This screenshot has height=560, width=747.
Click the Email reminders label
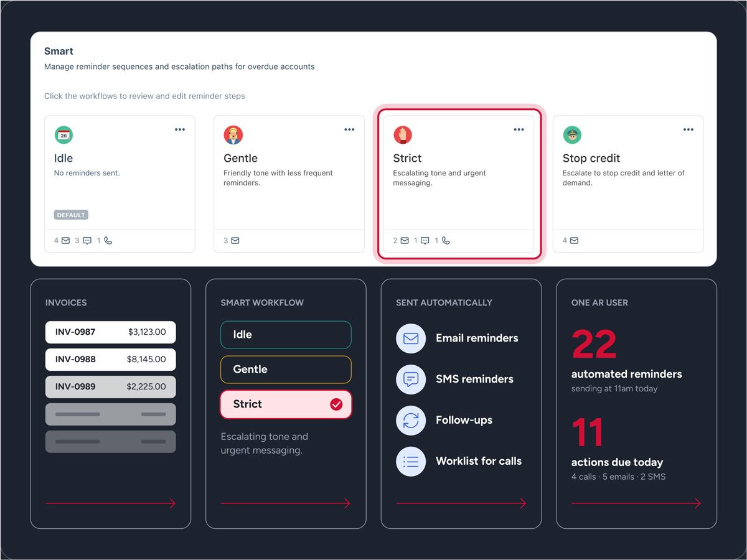pos(477,338)
